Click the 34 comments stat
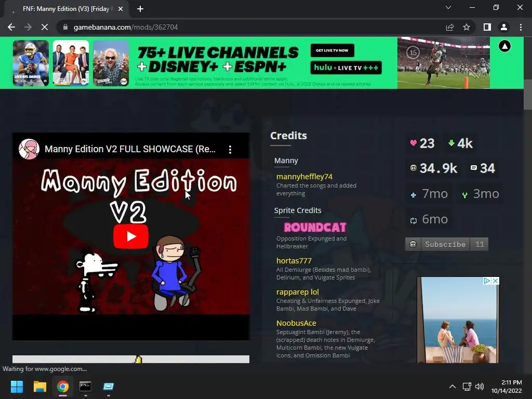Viewport: 532px width, 399px height. 483,168
